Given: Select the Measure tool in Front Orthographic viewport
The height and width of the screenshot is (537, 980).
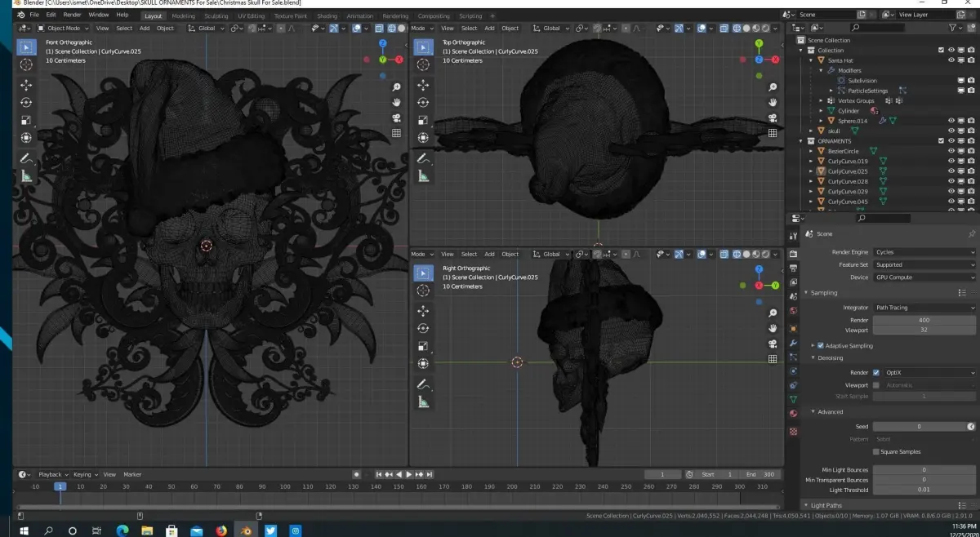Looking at the screenshot, I should (x=26, y=175).
